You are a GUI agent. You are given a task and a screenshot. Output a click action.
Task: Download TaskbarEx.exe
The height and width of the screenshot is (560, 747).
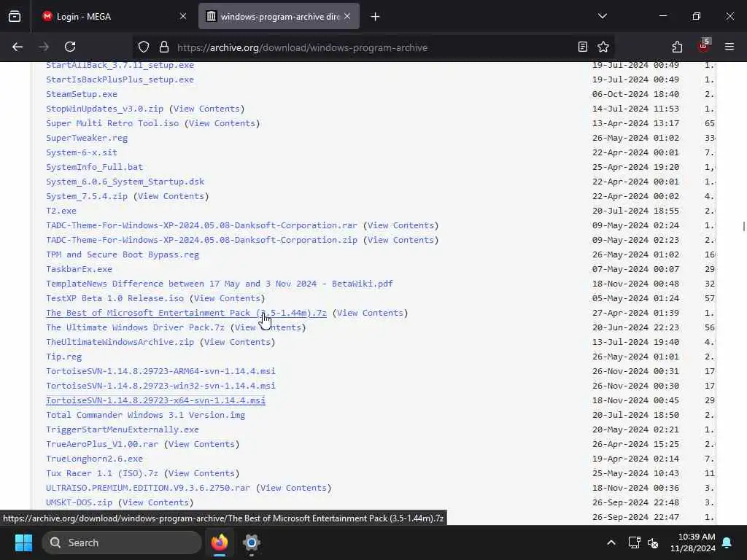[x=79, y=269]
